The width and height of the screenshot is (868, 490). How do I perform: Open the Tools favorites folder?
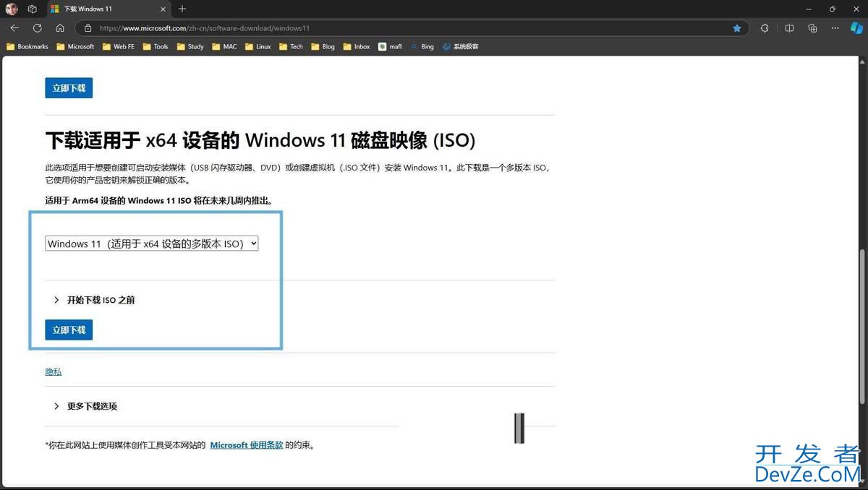[x=156, y=46]
